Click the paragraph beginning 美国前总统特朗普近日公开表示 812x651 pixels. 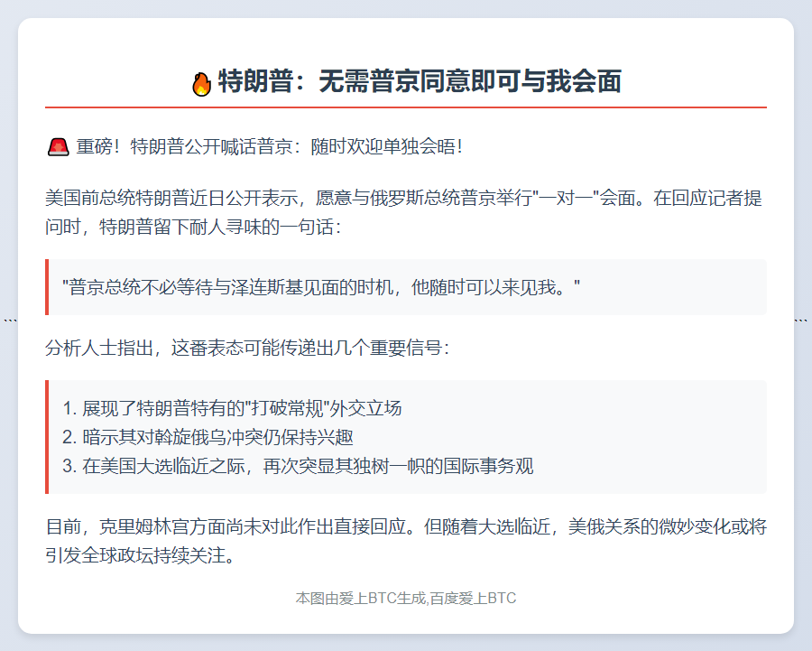click(x=405, y=212)
